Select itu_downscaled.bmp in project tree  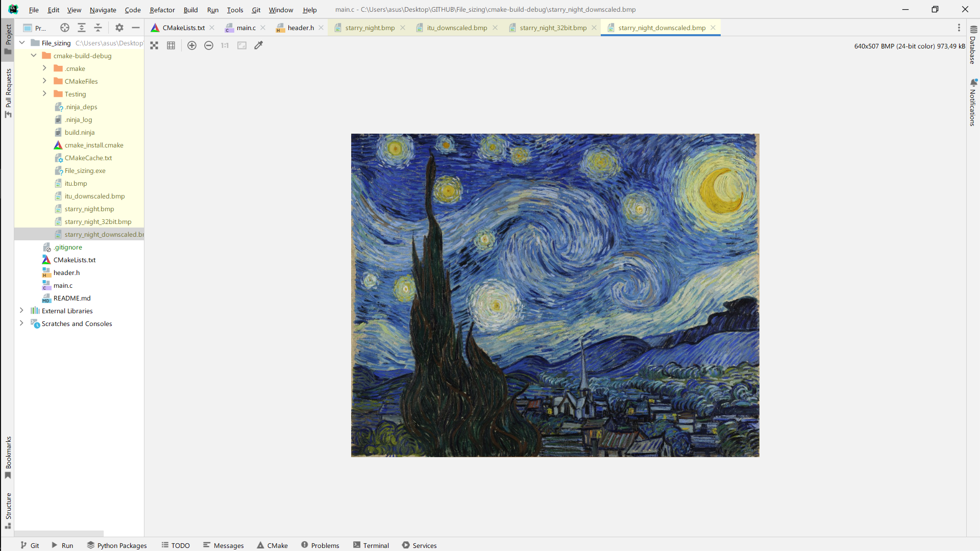pos(94,196)
